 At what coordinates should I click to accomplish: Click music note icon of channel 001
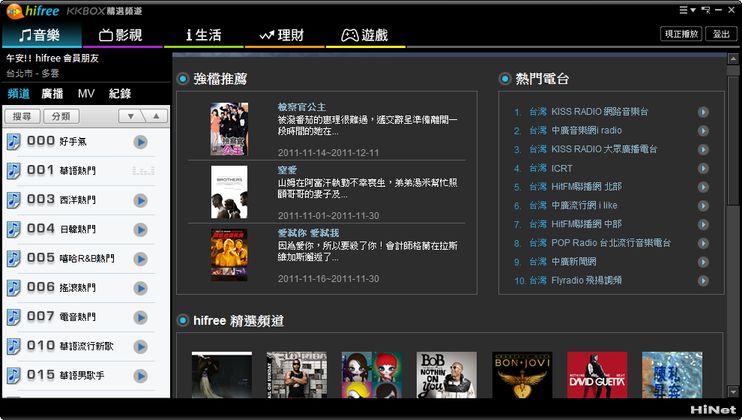click(14, 170)
